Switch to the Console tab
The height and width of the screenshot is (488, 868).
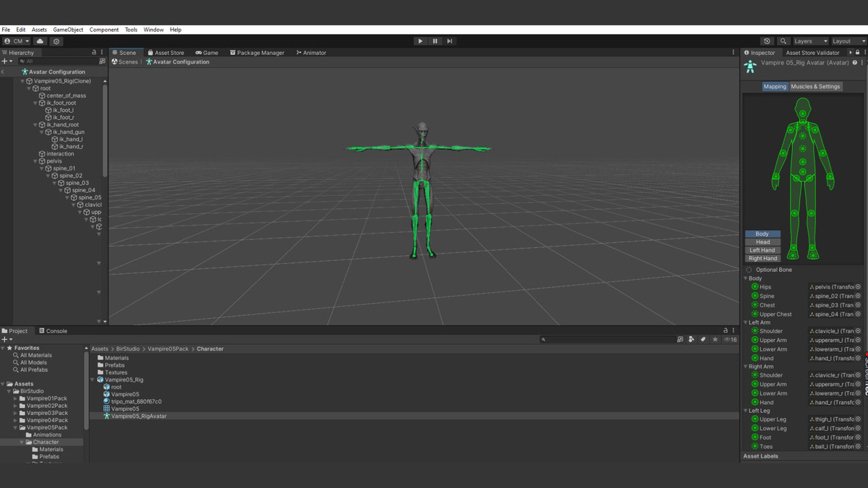[x=53, y=330]
